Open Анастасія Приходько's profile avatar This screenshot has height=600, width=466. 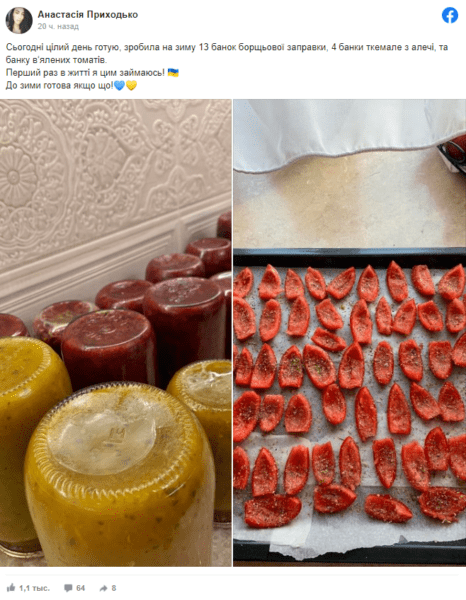(x=19, y=20)
